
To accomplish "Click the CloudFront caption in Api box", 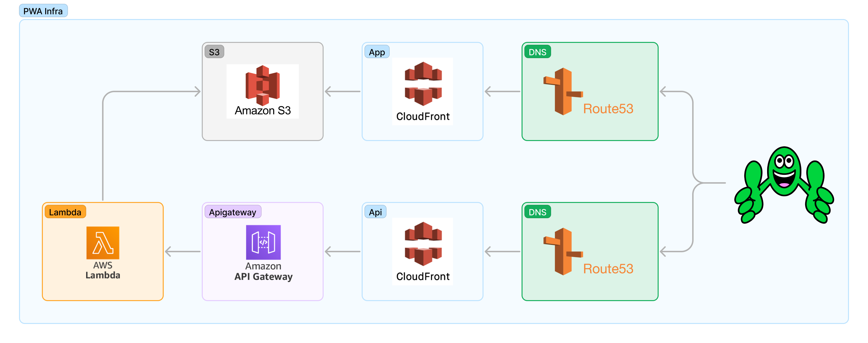I will (423, 277).
